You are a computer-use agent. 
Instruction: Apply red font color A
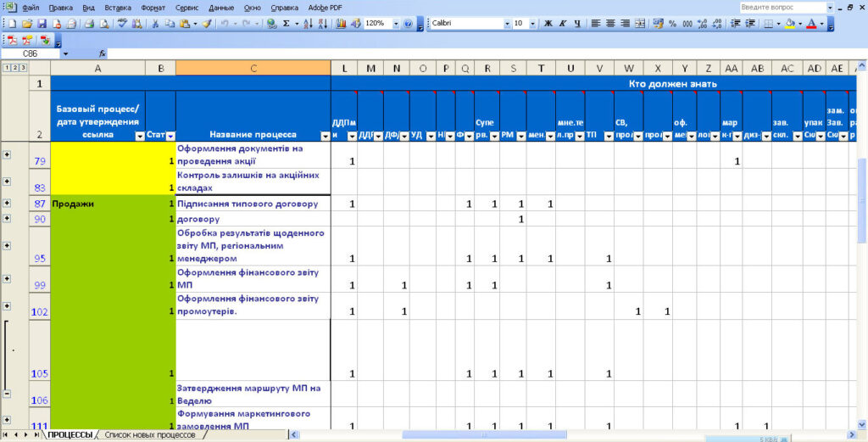coord(811,24)
